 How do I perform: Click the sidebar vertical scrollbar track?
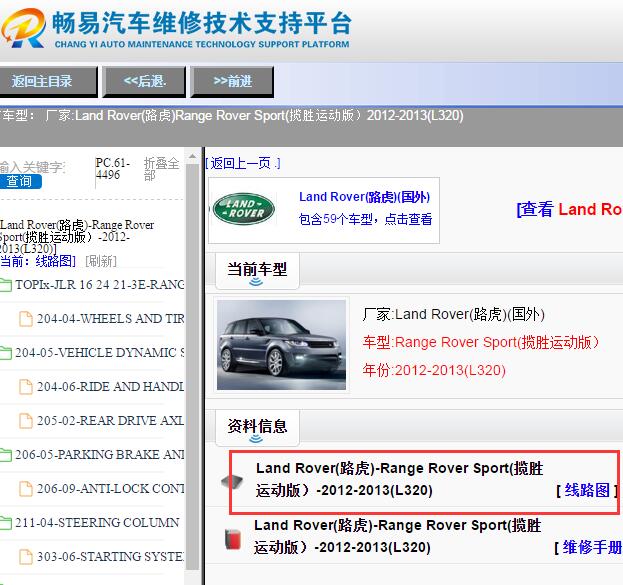pyautogui.click(x=193, y=366)
